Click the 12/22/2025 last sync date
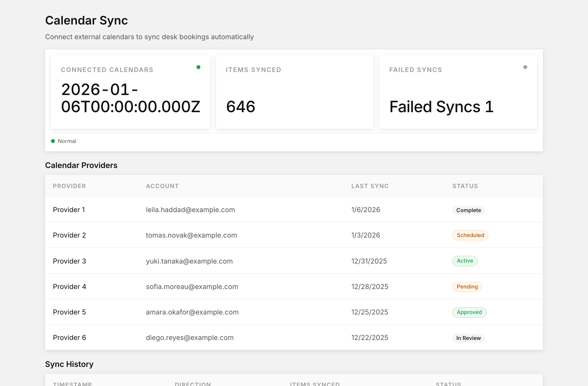Screen dimensions: 588x386 click(x=370, y=338)
